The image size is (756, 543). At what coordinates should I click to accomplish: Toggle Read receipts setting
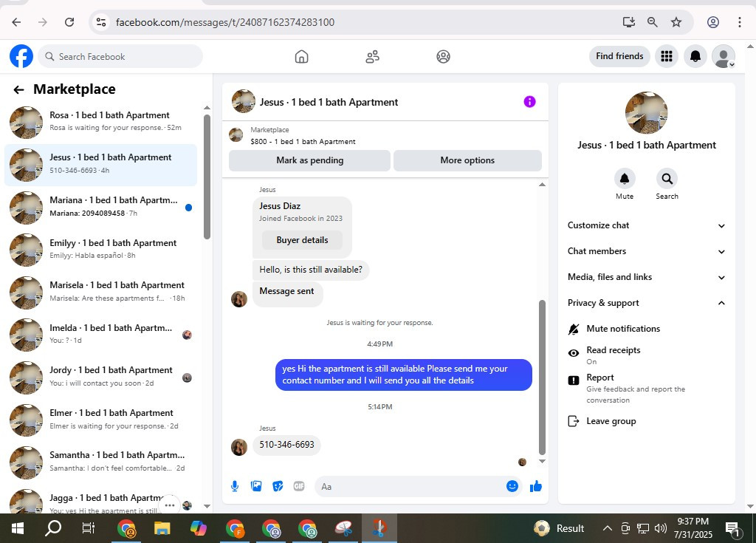click(x=646, y=355)
